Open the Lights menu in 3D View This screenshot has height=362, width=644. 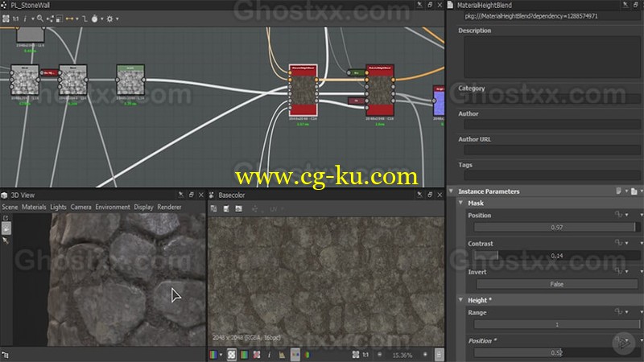point(58,207)
